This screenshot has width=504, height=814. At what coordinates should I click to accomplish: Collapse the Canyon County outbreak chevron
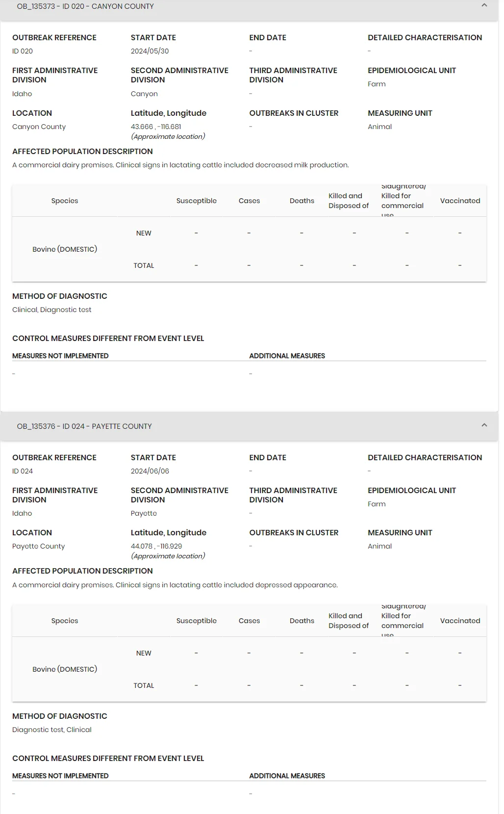point(484,5)
